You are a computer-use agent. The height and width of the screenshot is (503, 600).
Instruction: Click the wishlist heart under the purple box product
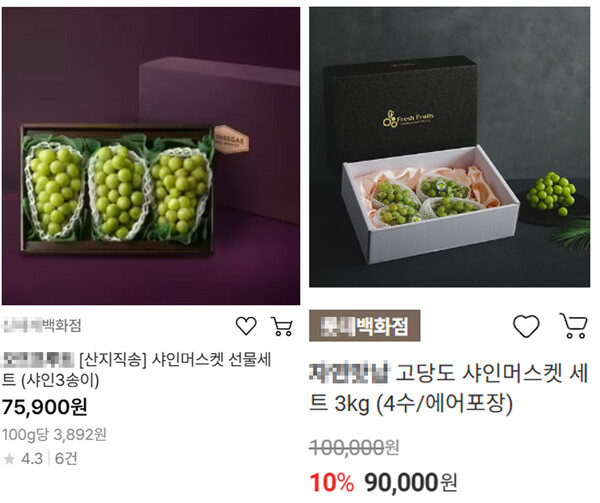(246, 327)
